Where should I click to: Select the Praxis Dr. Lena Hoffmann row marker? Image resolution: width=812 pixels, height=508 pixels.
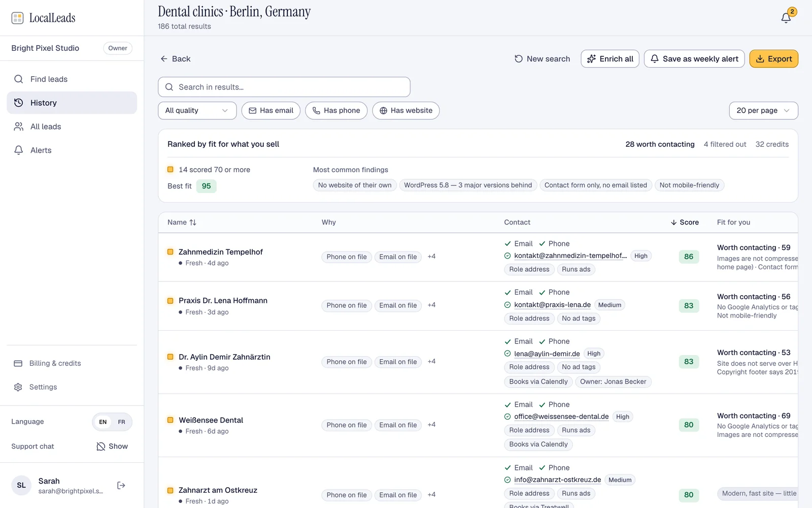tap(171, 301)
